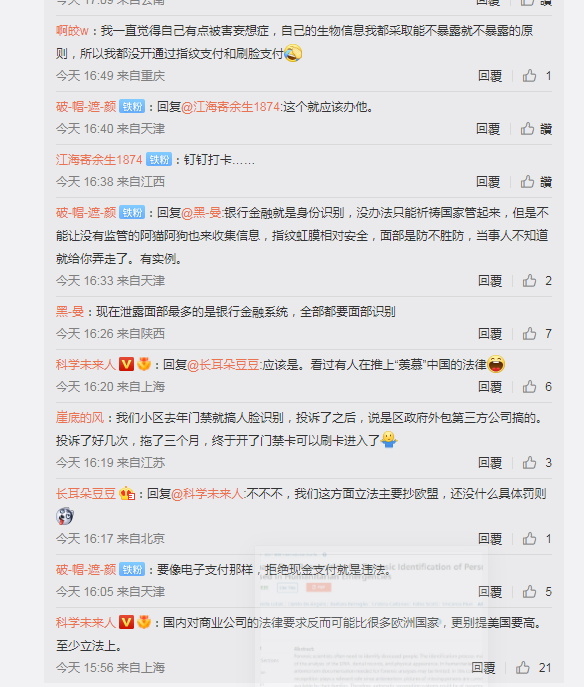
Task: Click the 铁粉 badge next to 江海寄余生1874
Action: coord(159,159)
